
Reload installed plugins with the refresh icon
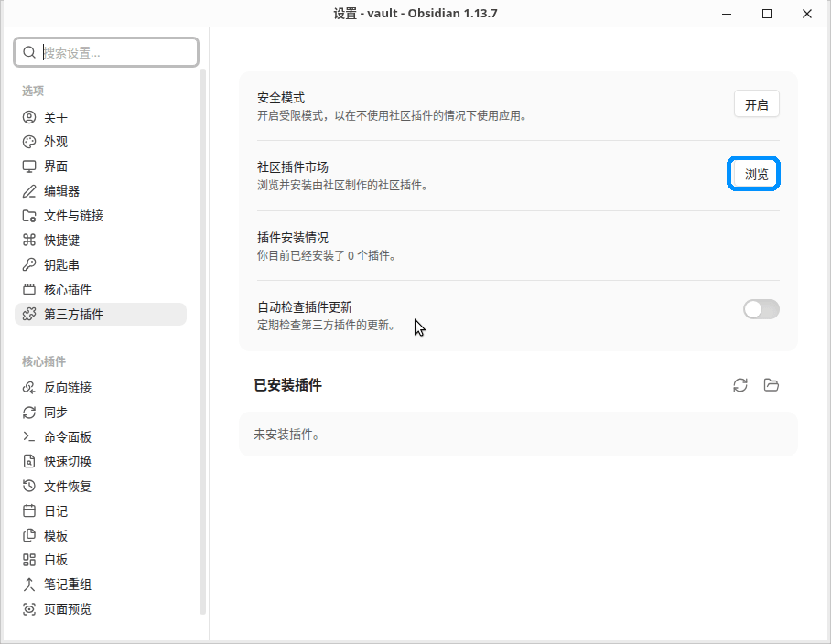(739, 385)
